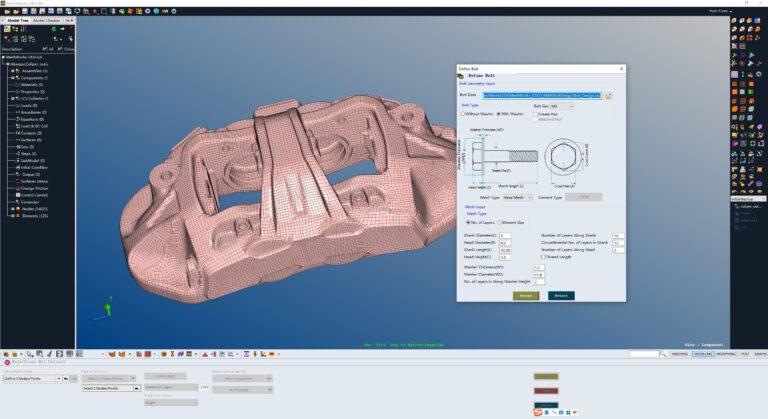The image size is (768, 419).
Task: Expand the Components tree node
Action: pos(13,78)
